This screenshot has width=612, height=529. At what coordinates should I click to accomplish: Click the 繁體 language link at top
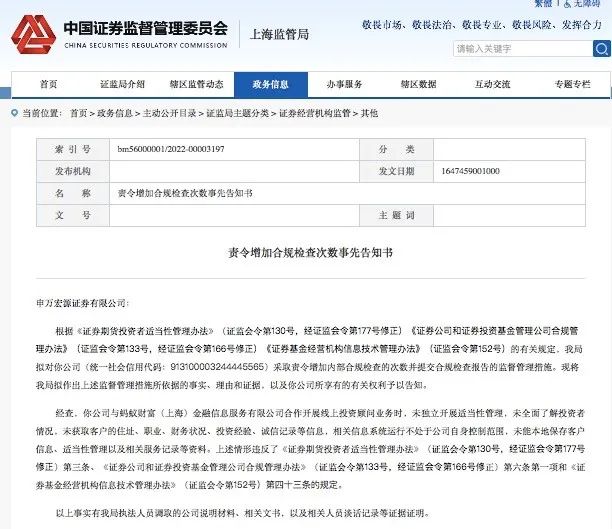[543, 4]
